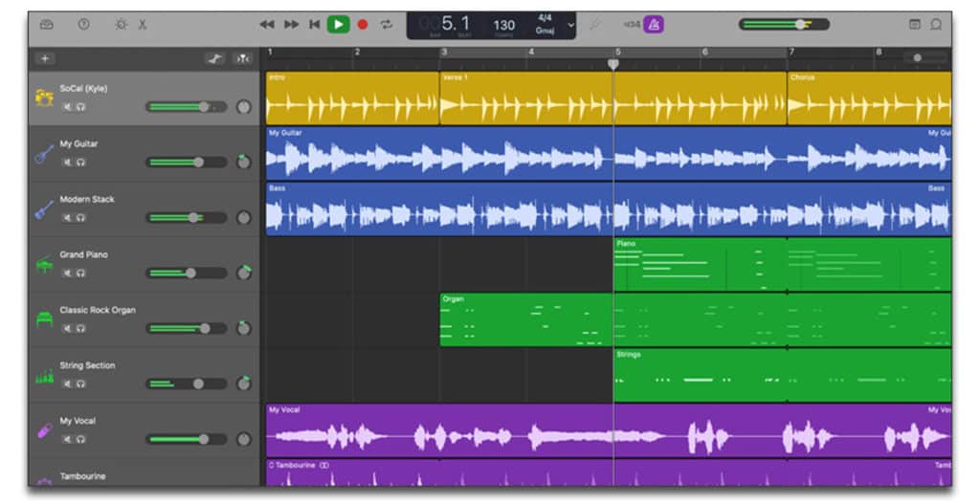The height and width of the screenshot is (504, 980).
Task: Start recording with the red Record button
Action: (363, 24)
